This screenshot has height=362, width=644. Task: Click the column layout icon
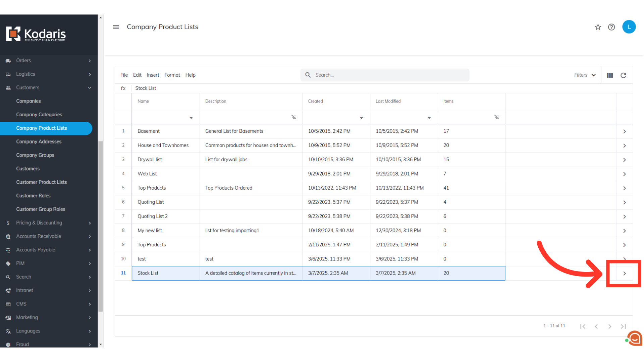[610, 75]
